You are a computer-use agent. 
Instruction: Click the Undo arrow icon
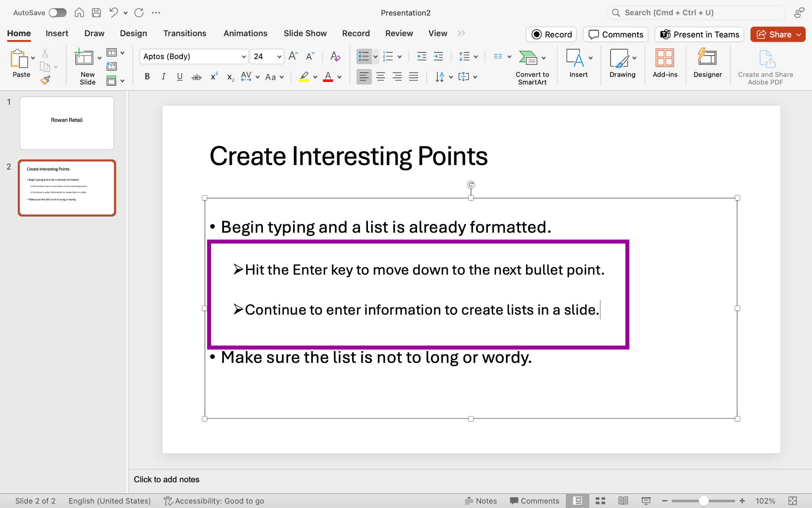(x=114, y=13)
